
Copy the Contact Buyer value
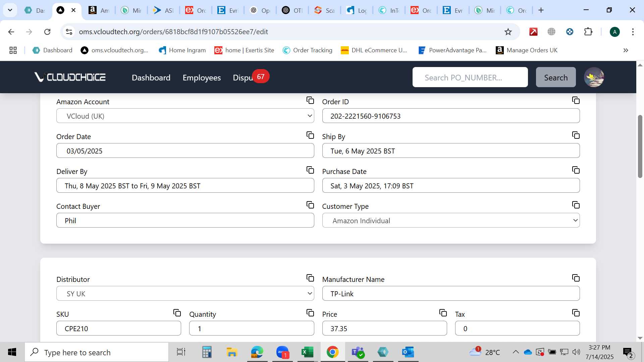[x=310, y=205]
